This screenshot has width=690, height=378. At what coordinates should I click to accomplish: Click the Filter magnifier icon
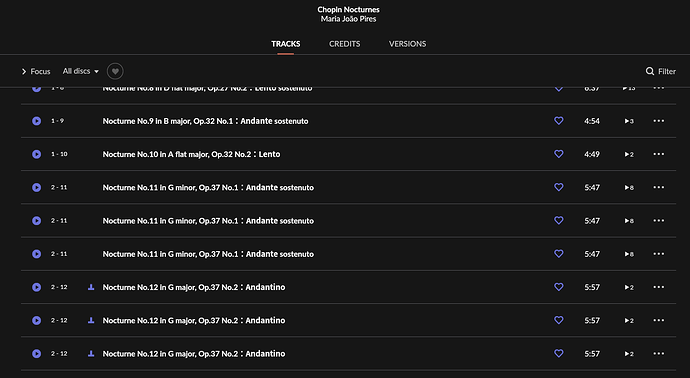[x=650, y=71]
